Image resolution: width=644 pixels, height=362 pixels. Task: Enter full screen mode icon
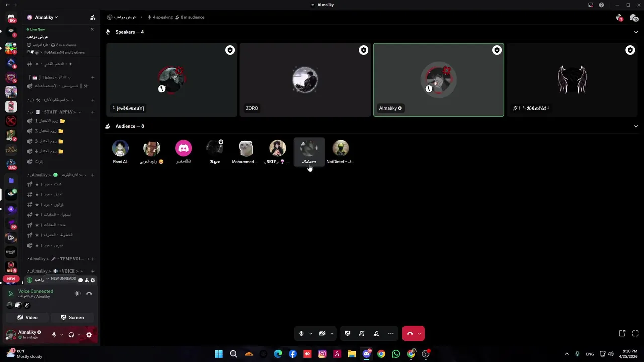(x=635, y=333)
